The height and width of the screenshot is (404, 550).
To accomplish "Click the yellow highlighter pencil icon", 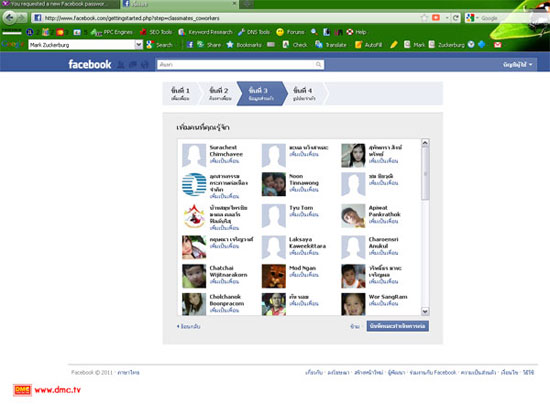I will pyautogui.click(x=394, y=45).
